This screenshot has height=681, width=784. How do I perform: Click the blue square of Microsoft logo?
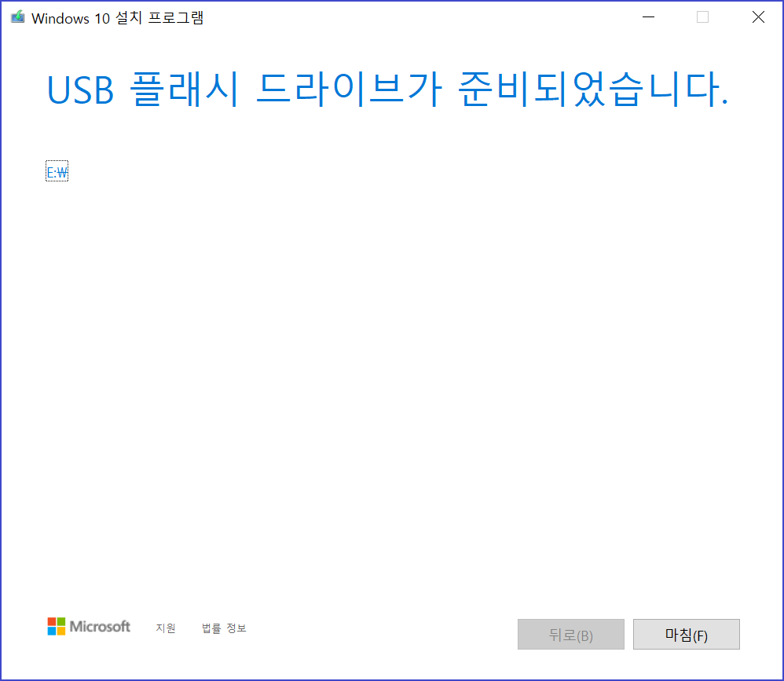click(x=52, y=631)
